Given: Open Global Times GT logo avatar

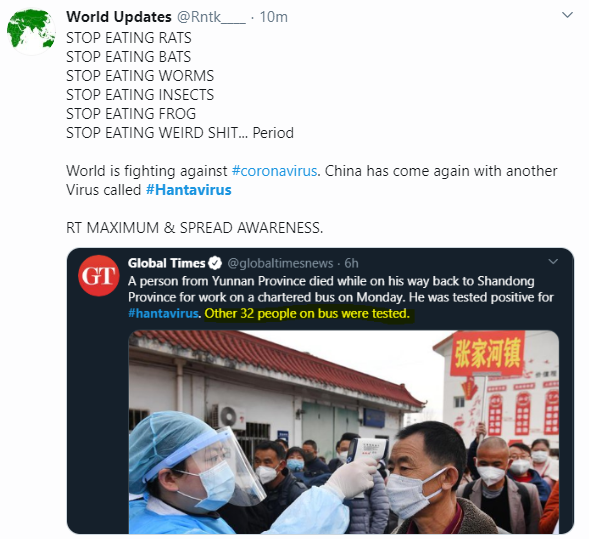Looking at the screenshot, I should [x=99, y=276].
